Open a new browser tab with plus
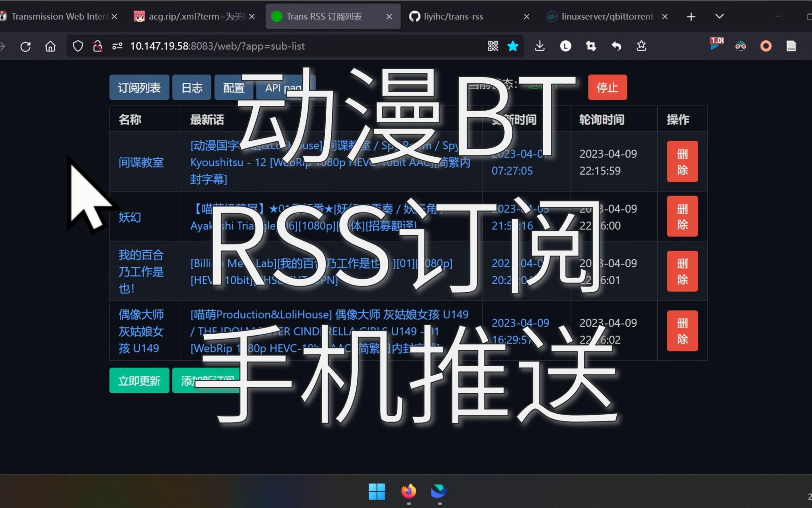The height and width of the screenshot is (508, 812). click(691, 16)
